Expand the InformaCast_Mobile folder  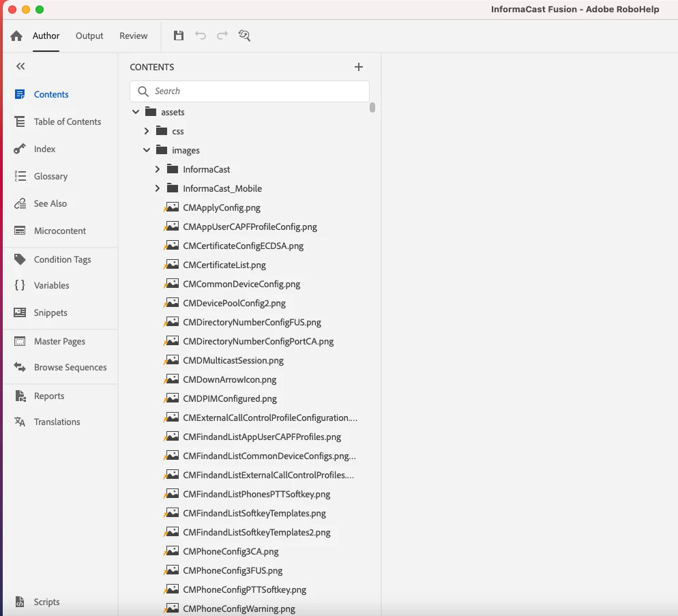pos(158,188)
